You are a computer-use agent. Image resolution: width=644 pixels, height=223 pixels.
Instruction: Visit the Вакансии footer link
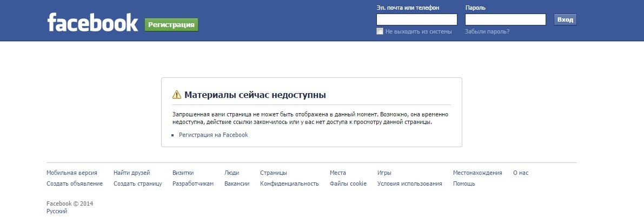click(x=236, y=183)
